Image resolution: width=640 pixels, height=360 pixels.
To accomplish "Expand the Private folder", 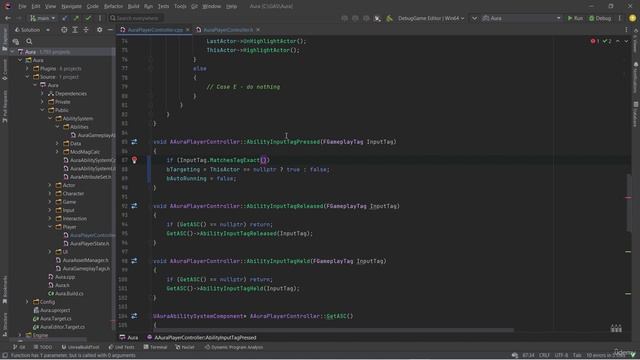I will tap(42, 102).
